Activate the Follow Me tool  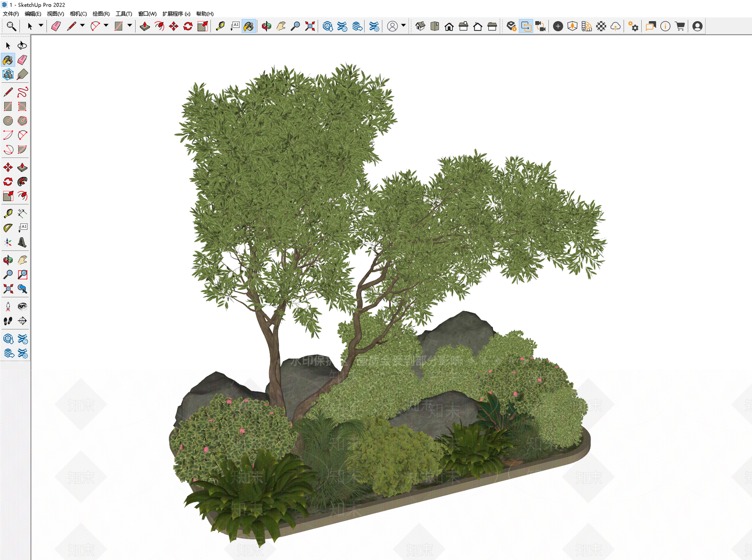pyautogui.click(x=22, y=181)
